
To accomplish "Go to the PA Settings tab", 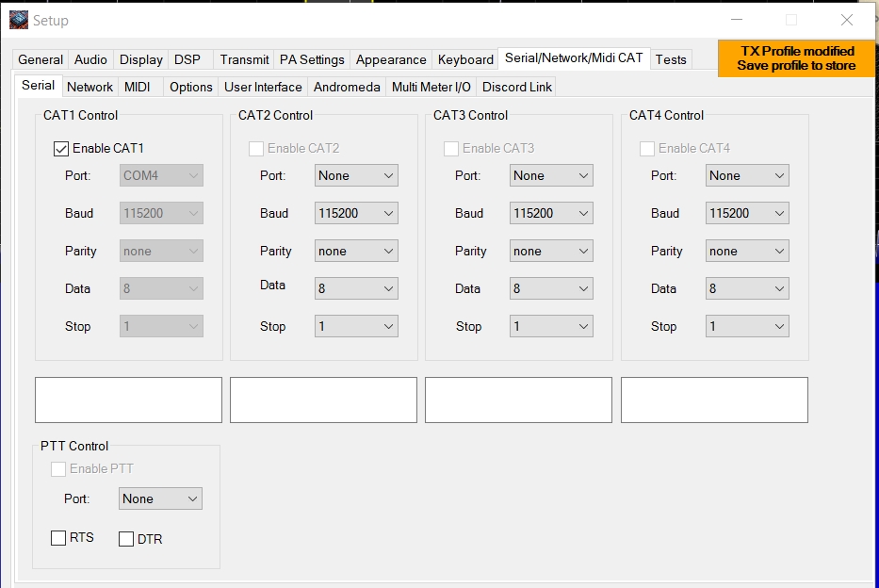I will coord(312,59).
